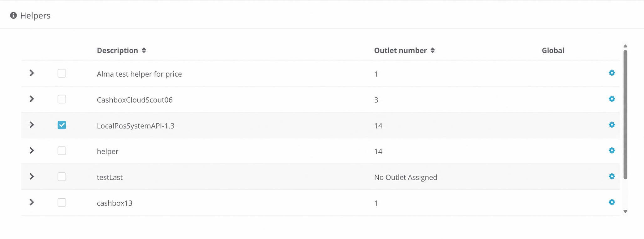Open gear settings for cashbox13
The height and width of the screenshot is (239, 644).
coord(611,202)
